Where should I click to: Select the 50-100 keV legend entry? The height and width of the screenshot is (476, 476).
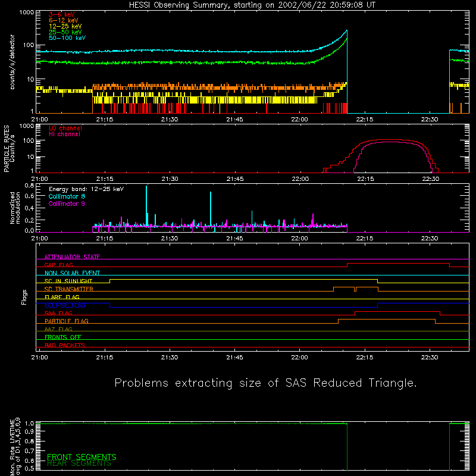(x=67, y=38)
